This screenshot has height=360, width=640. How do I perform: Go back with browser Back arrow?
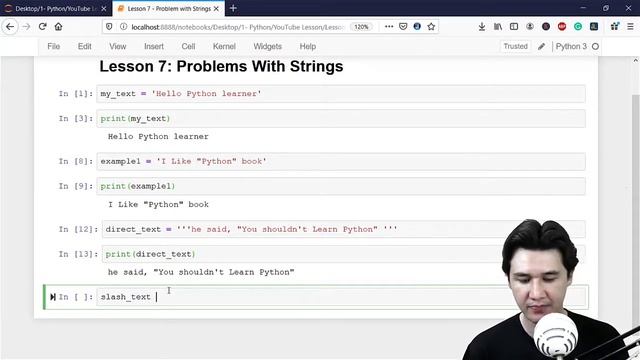tap(10, 27)
